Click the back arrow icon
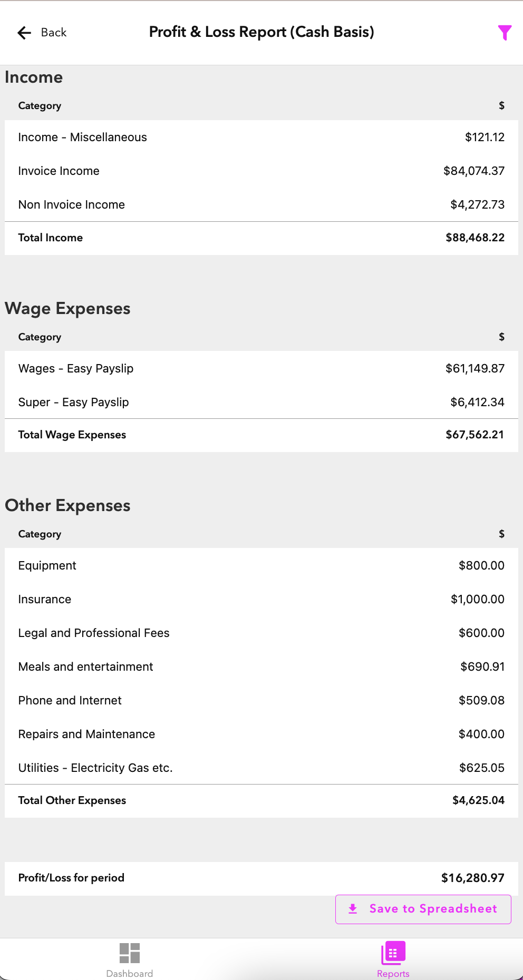 coord(24,33)
